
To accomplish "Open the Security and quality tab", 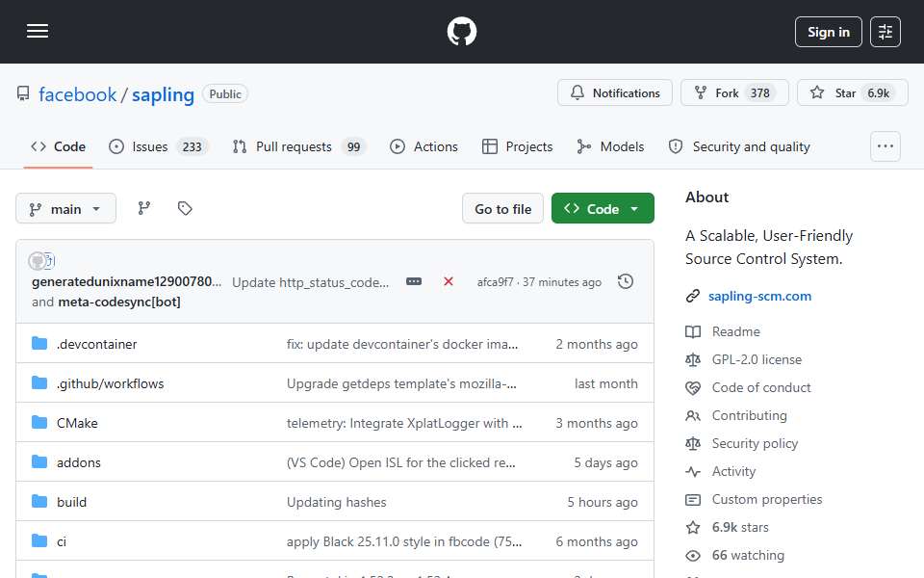I will (x=739, y=146).
